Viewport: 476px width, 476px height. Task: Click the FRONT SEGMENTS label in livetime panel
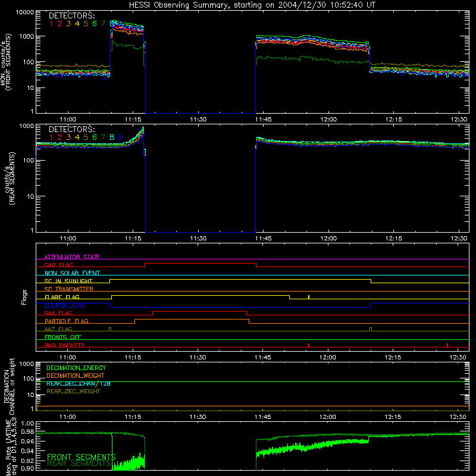82,457
